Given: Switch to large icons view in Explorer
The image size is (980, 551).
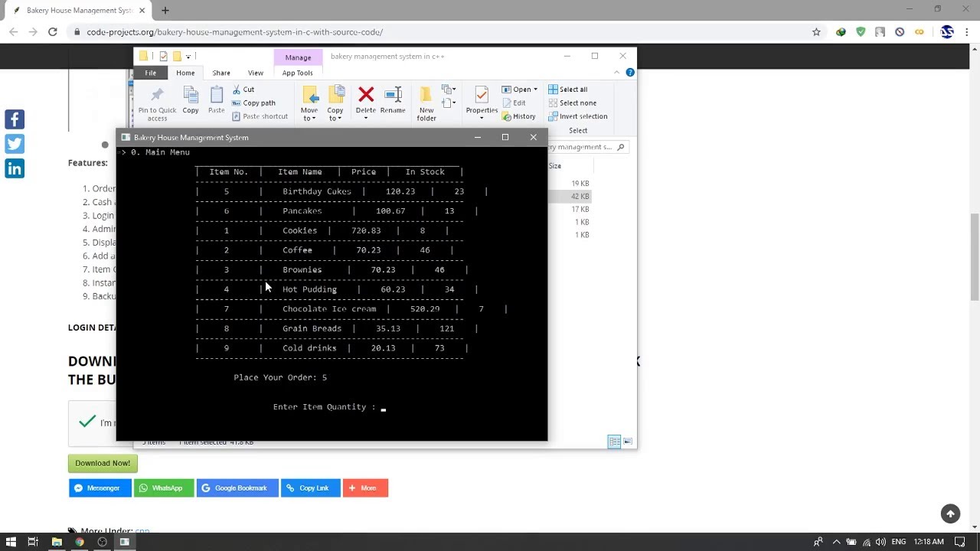Looking at the screenshot, I should coord(628,442).
